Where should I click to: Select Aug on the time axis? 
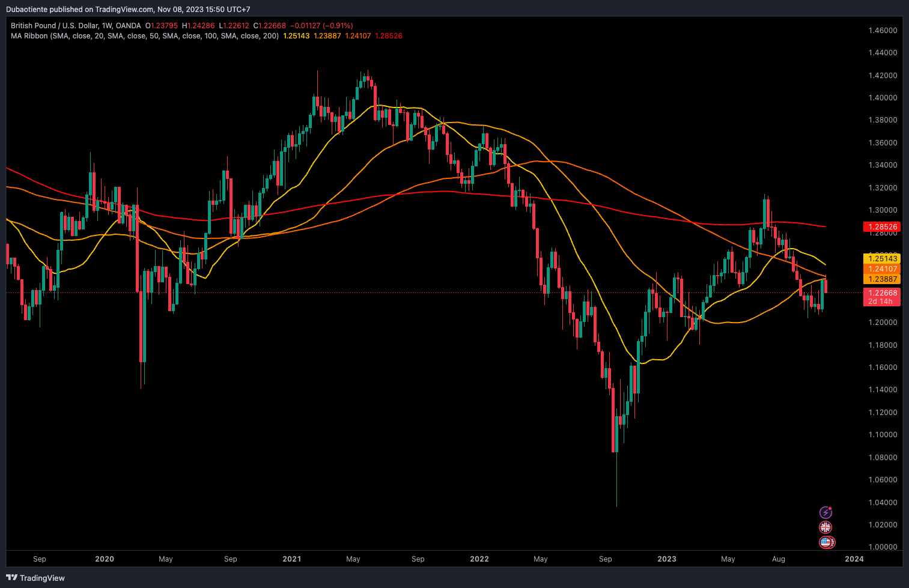[x=778, y=559]
